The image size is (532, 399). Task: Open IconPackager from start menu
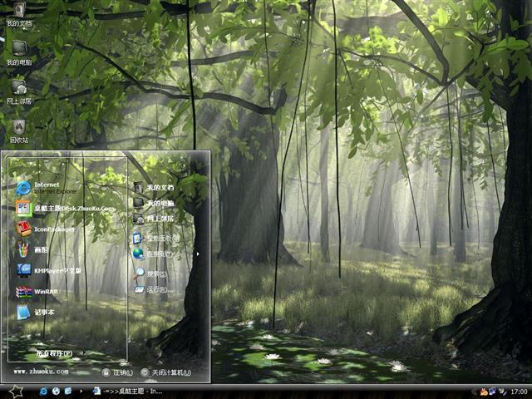pos(50,229)
